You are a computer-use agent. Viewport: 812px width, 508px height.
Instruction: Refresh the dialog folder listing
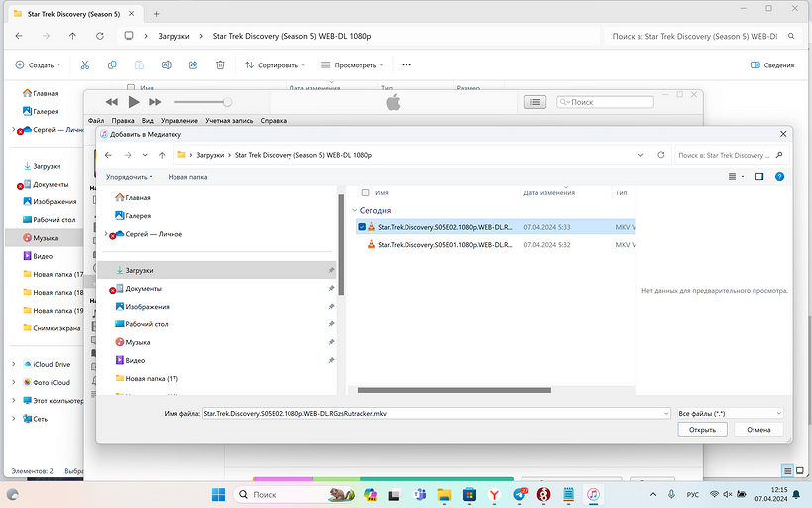(661, 155)
